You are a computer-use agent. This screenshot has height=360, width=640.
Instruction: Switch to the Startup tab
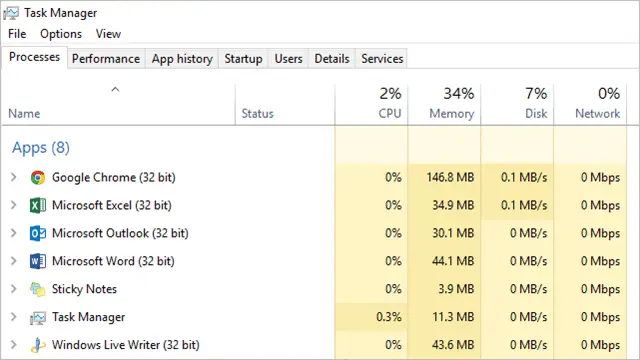tap(243, 59)
